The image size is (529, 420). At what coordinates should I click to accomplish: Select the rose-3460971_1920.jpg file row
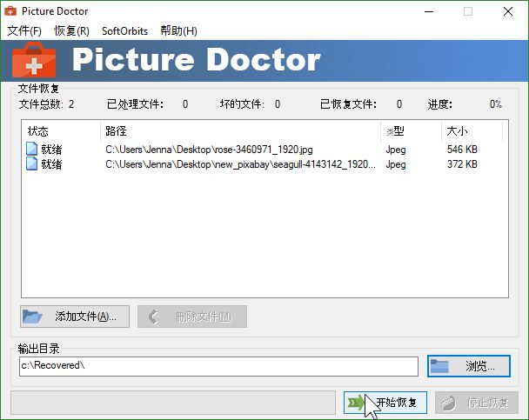[209, 150]
